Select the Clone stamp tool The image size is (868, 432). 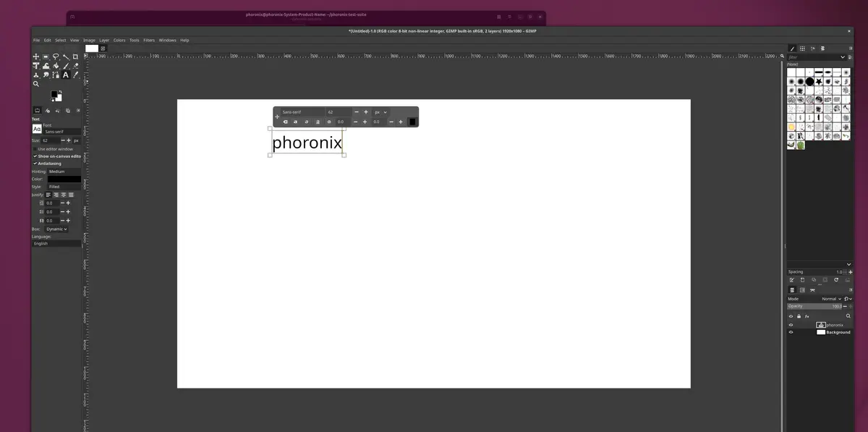coord(35,75)
